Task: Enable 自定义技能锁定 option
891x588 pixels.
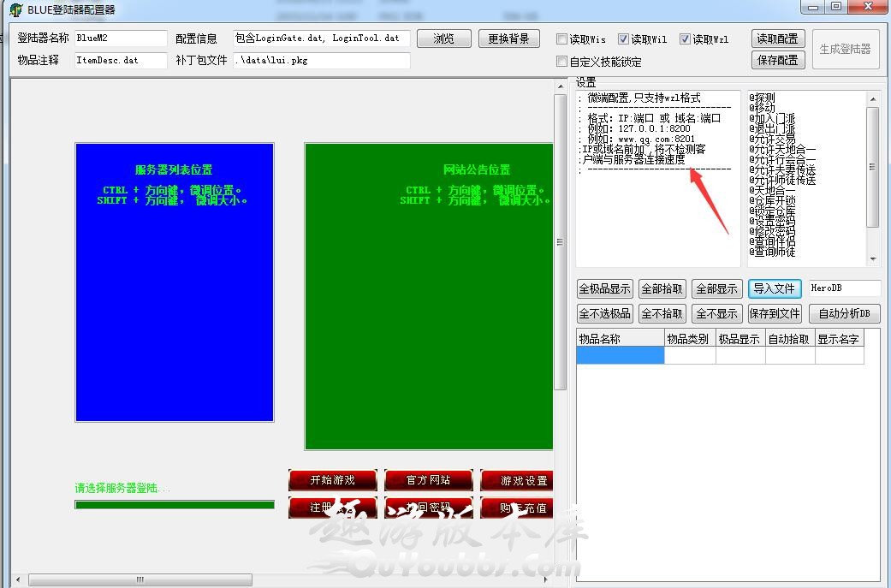Action: point(561,62)
